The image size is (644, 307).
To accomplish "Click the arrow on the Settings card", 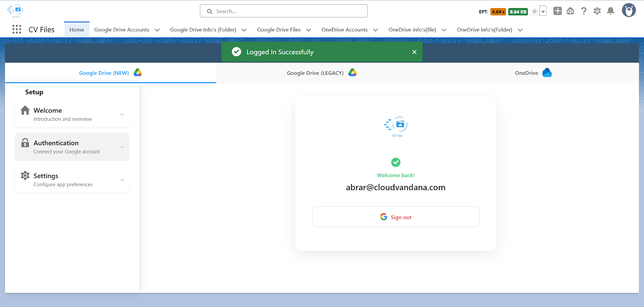I will 122,180.
